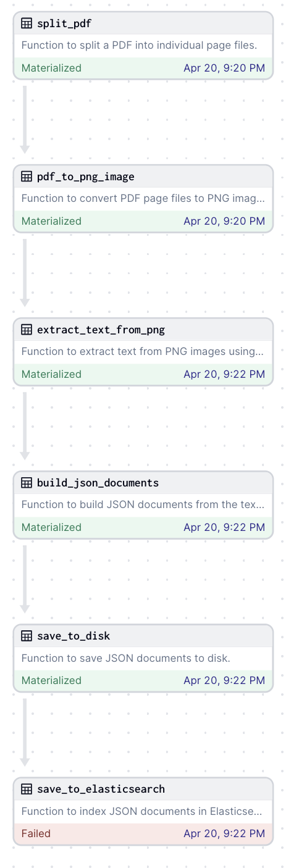Click the table icon beside save_to_disk
This screenshot has height=868, width=299.
point(27,636)
